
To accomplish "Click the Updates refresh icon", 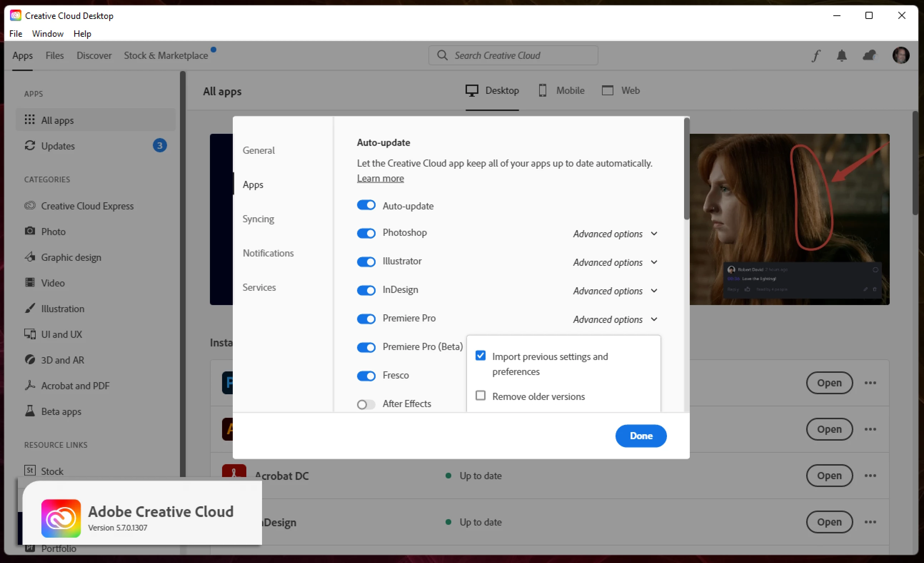I will tap(30, 146).
